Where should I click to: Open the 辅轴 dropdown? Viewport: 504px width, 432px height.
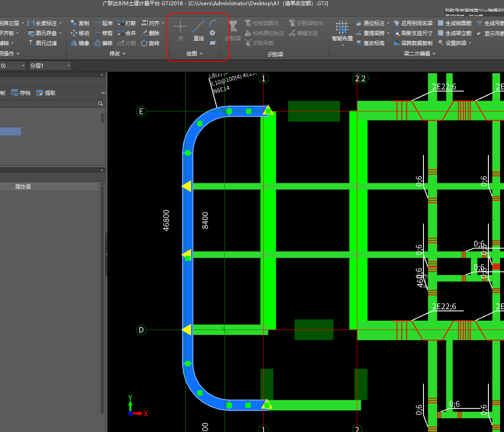[x=12, y=43]
